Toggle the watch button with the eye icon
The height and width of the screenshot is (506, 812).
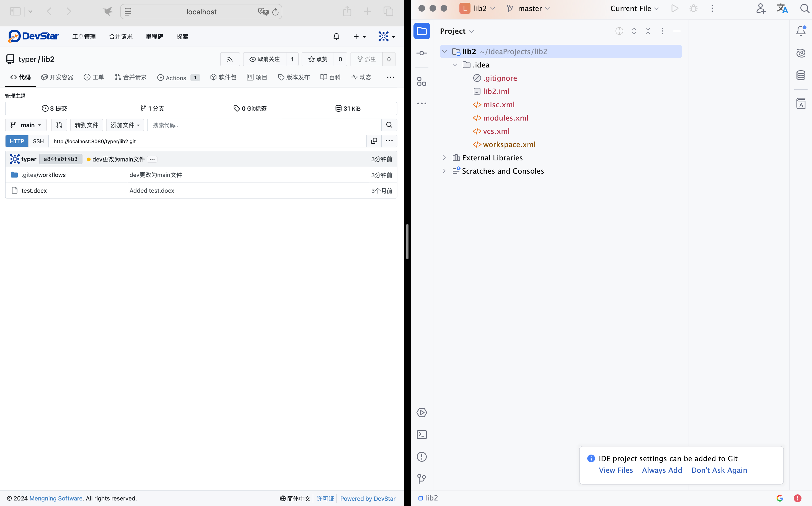pyautogui.click(x=265, y=59)
